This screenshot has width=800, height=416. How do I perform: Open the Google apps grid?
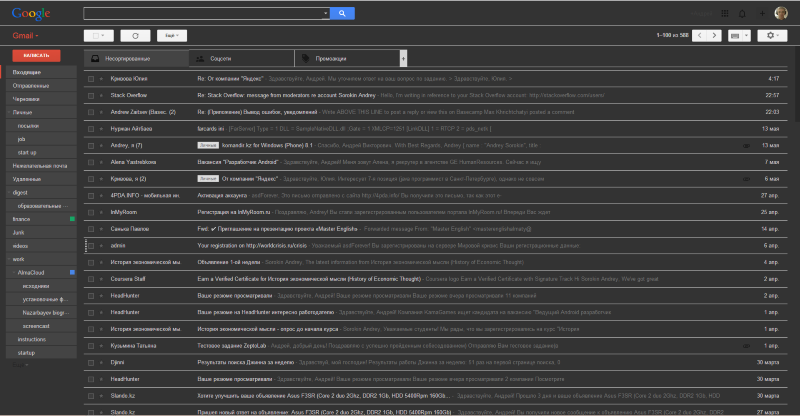(724, 14)
